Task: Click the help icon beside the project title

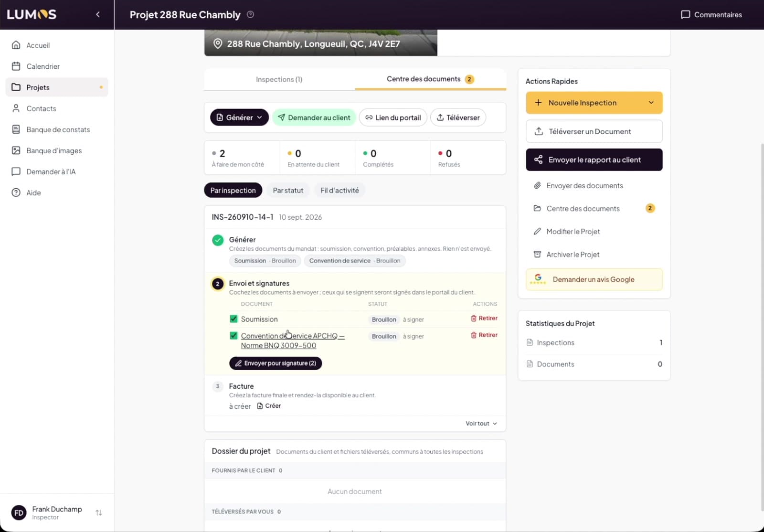Action: (x=250, y=14)
